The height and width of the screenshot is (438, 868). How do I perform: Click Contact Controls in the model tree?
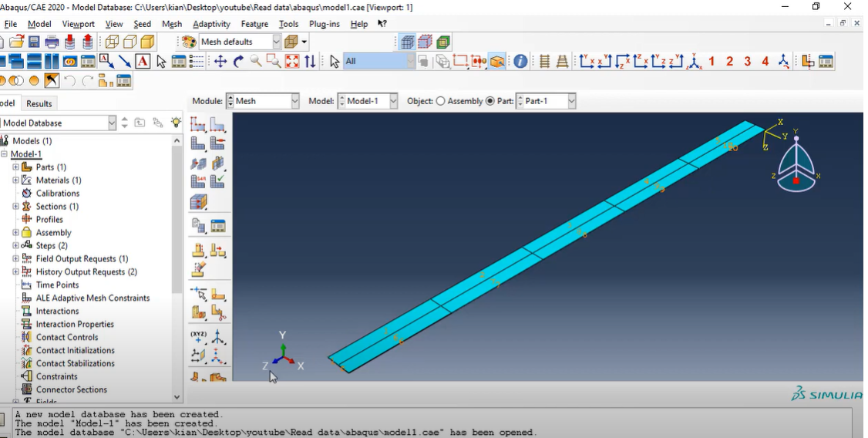[x=67, y=337]
